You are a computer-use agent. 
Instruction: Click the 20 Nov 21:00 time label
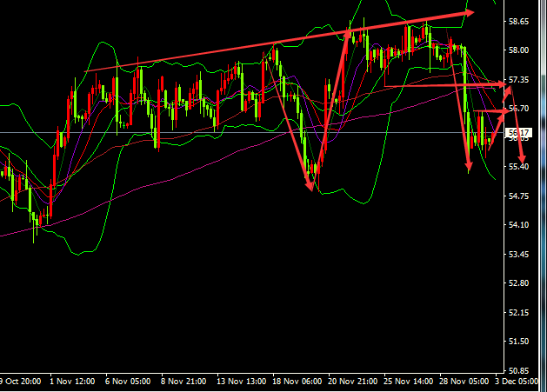353,382
